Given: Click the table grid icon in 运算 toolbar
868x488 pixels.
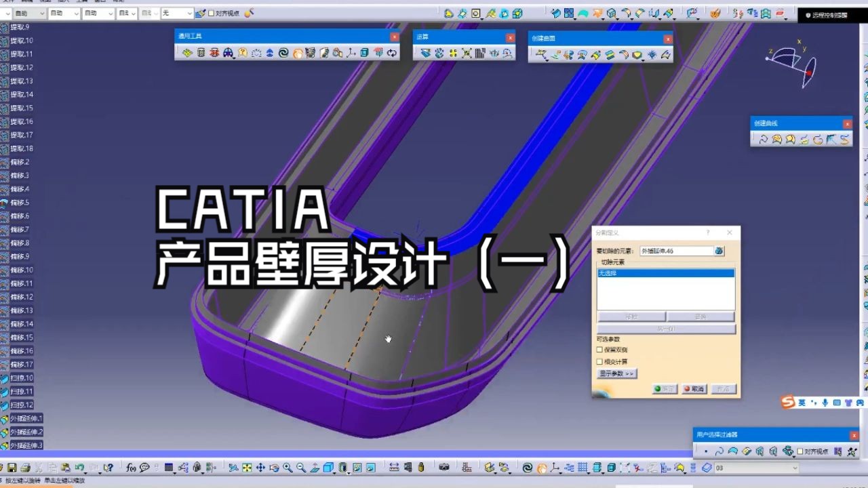Looking at the screenshot, I should click(x=480, y=53).
